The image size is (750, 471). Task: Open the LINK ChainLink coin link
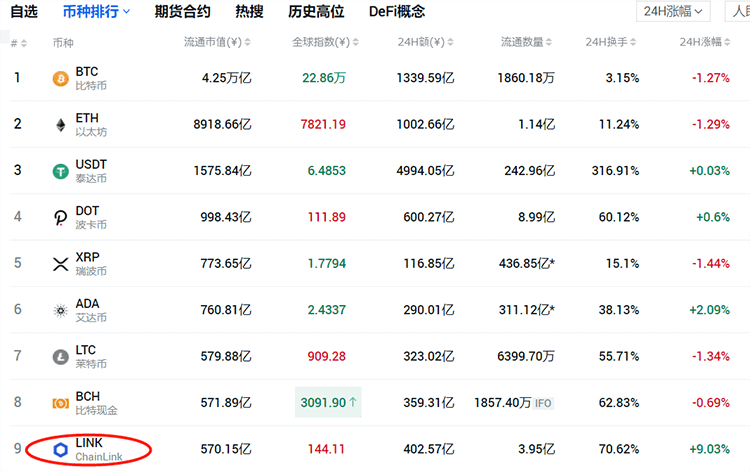point(99,449)
